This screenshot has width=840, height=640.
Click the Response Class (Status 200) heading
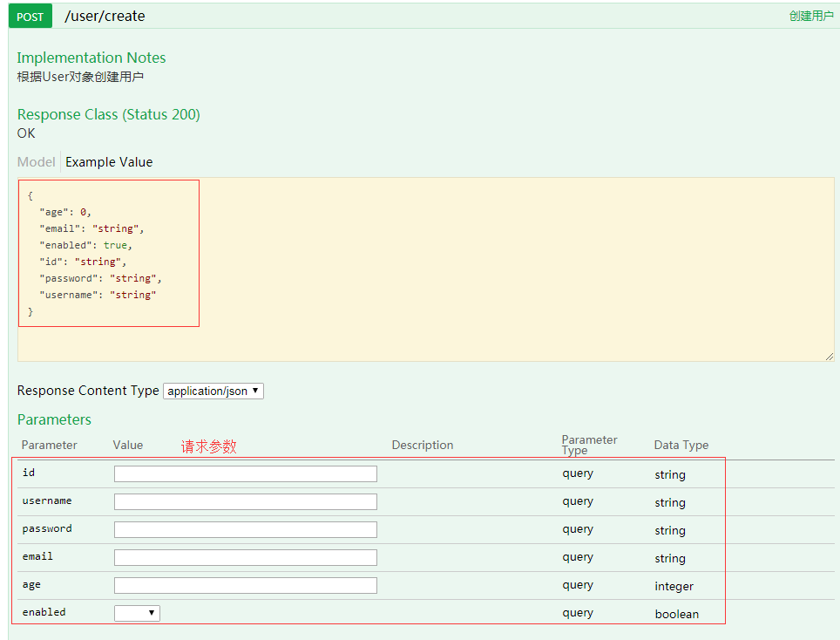point(108,115)
